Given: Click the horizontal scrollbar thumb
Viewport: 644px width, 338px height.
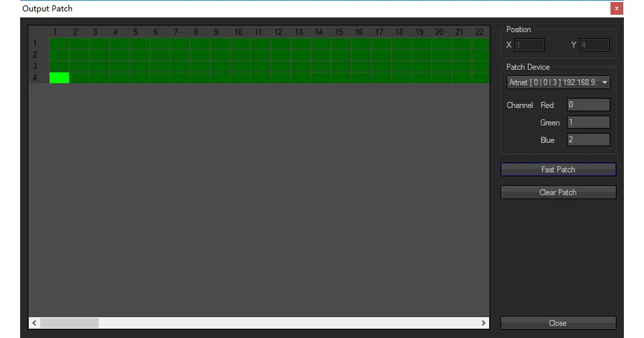Looking at the screenshot, I should [x=69, y=323].
